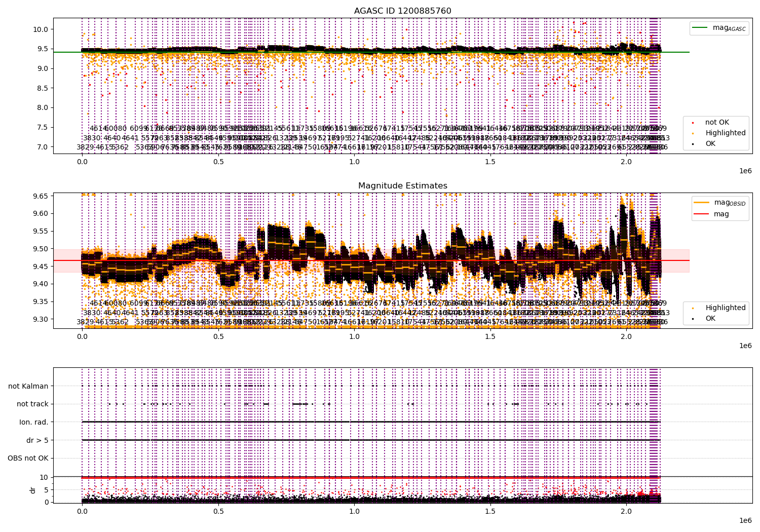Click the 10.0 y-axis tick label
Screen dimensions: 760x532
tap(40, 29)
